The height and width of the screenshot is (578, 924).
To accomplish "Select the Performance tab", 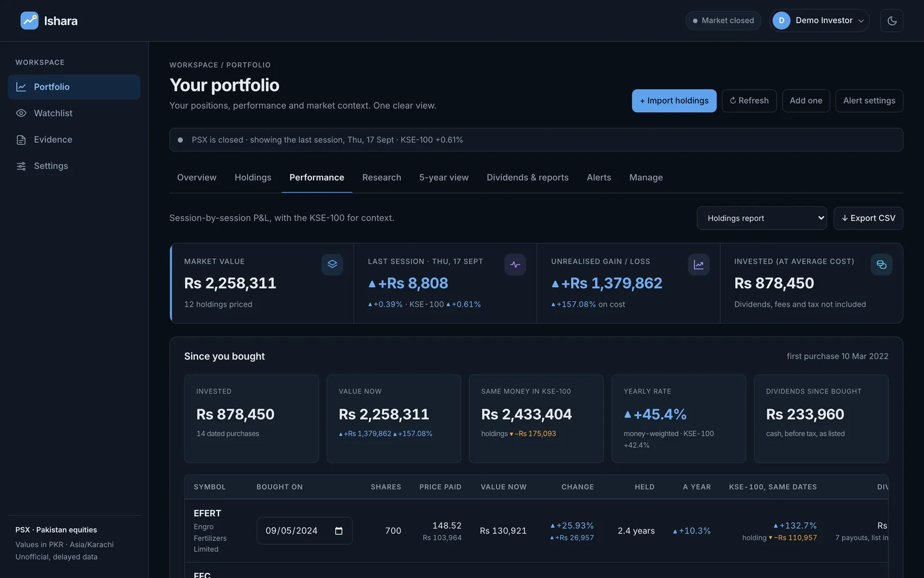I will click(316, 177).
